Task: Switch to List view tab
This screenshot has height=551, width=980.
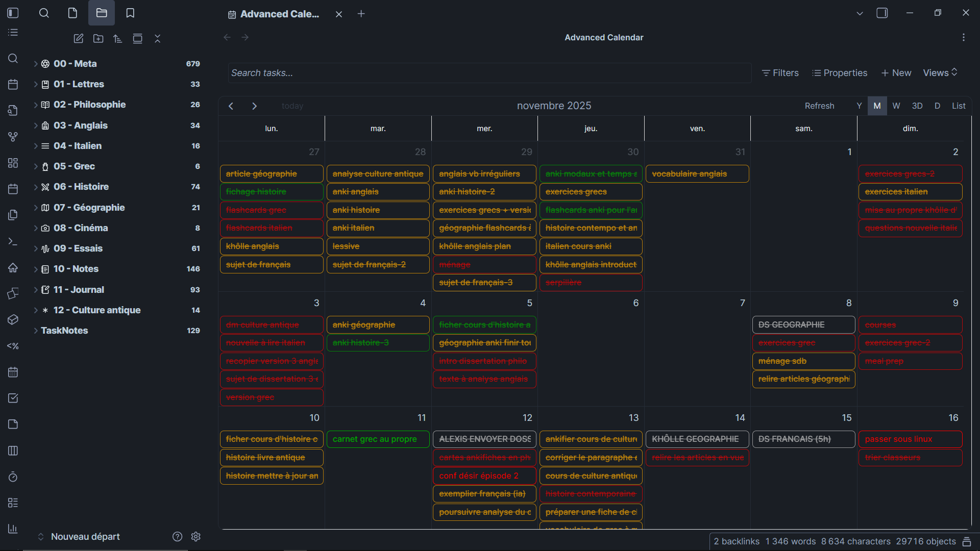Action: click(958, 106)
